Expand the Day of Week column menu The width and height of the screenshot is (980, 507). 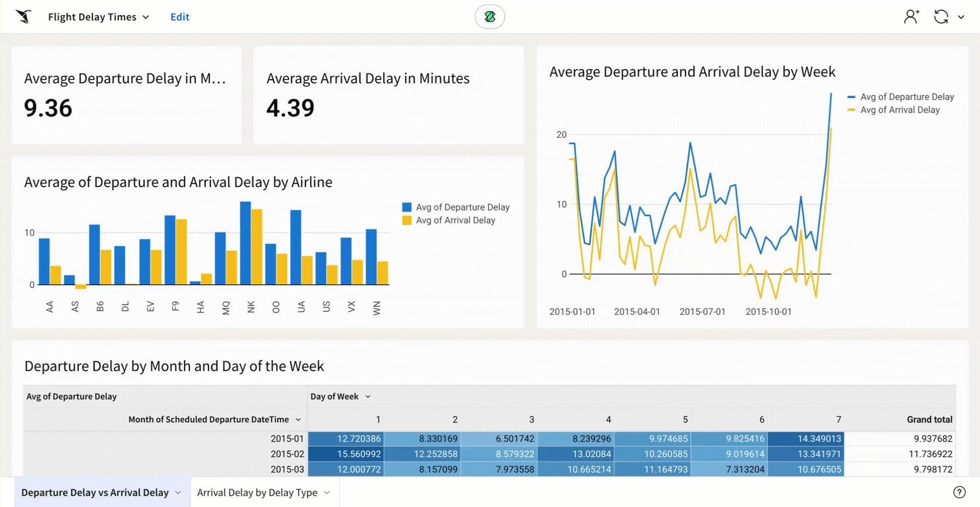[368, 397]
